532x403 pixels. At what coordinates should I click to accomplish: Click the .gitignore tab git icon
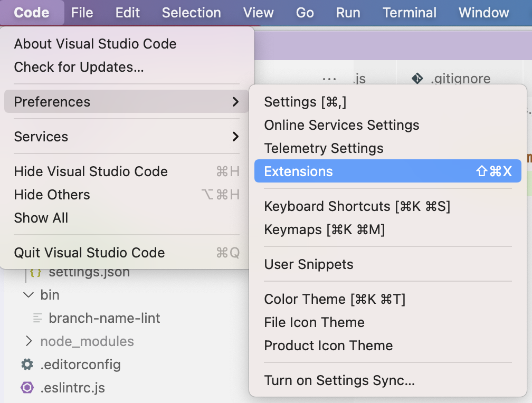click(x=417, y=79)
